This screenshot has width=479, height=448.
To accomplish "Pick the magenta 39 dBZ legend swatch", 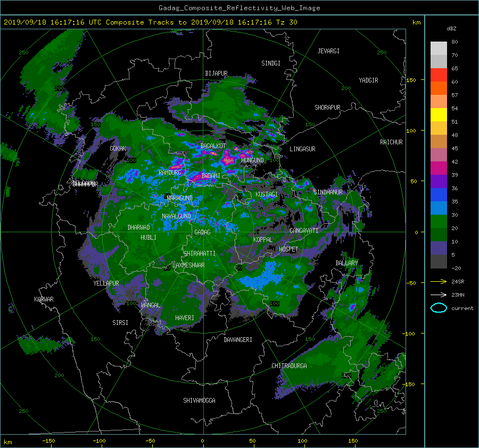I will pos(439,168).
